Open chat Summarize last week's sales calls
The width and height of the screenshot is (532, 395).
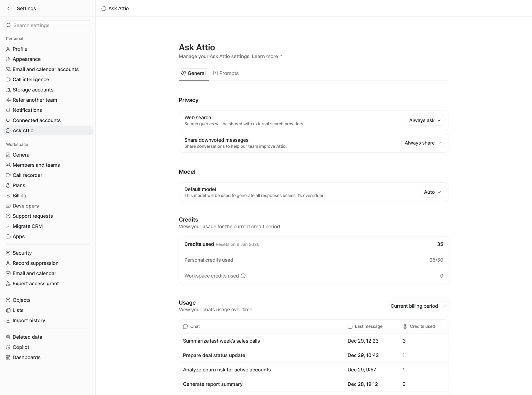click(x=221, y=341)
